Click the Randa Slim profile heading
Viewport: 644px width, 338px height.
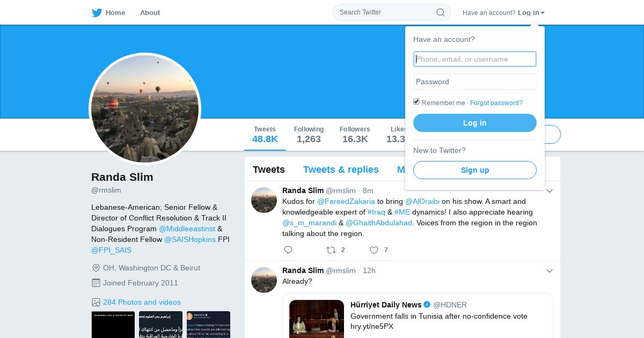point(122,177)
